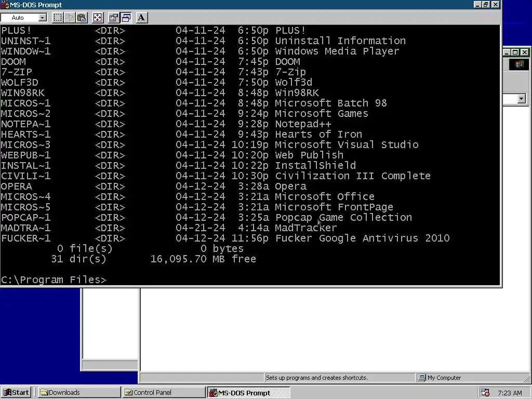Click the '04-21-24' date in MadTracker row
The height and width of the screenshot is (399, 532).
pos(201,228)
